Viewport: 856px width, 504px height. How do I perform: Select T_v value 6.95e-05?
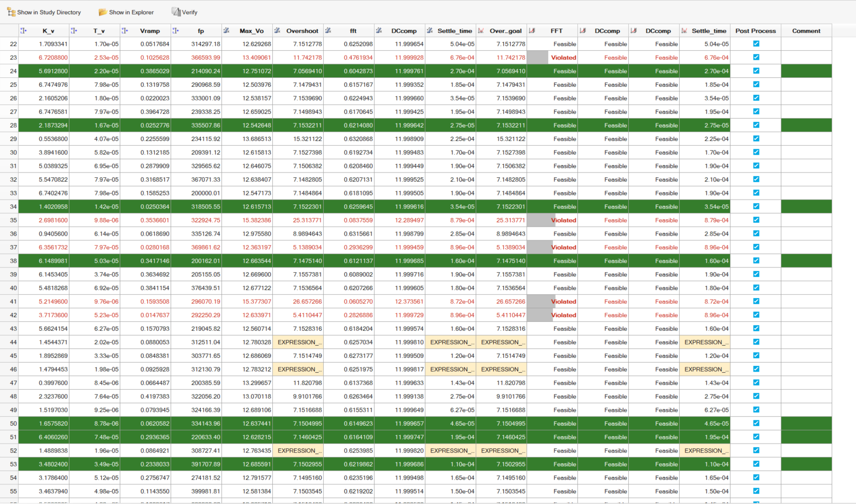[106, 166]
